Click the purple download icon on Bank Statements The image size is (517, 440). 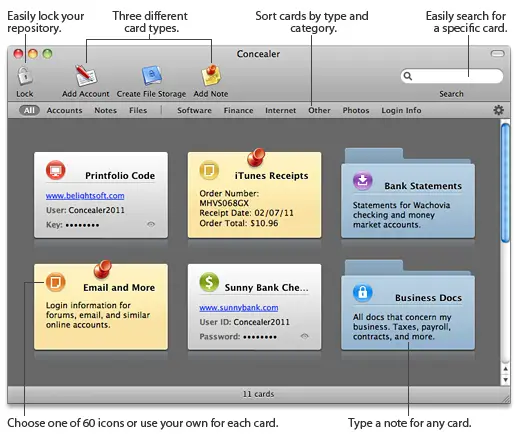coord(363,181)
